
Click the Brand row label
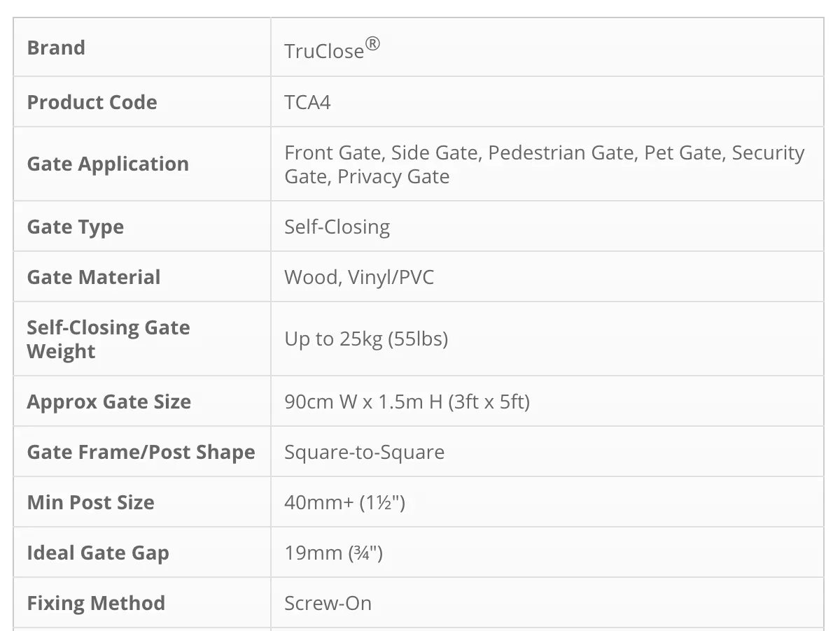tap(56, 48)
